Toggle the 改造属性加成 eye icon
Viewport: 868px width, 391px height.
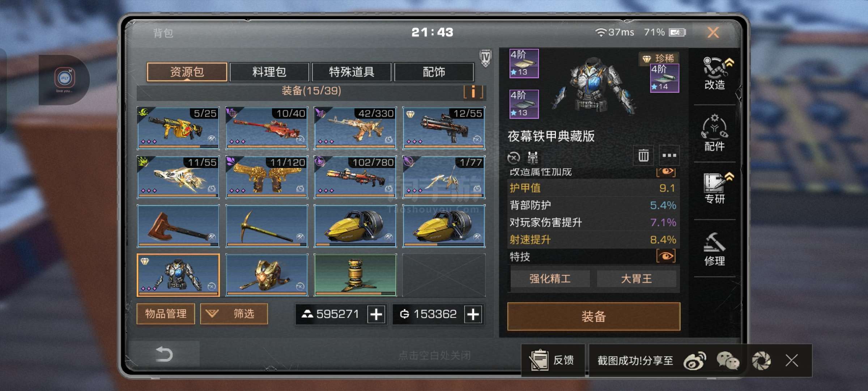[666, 171]
